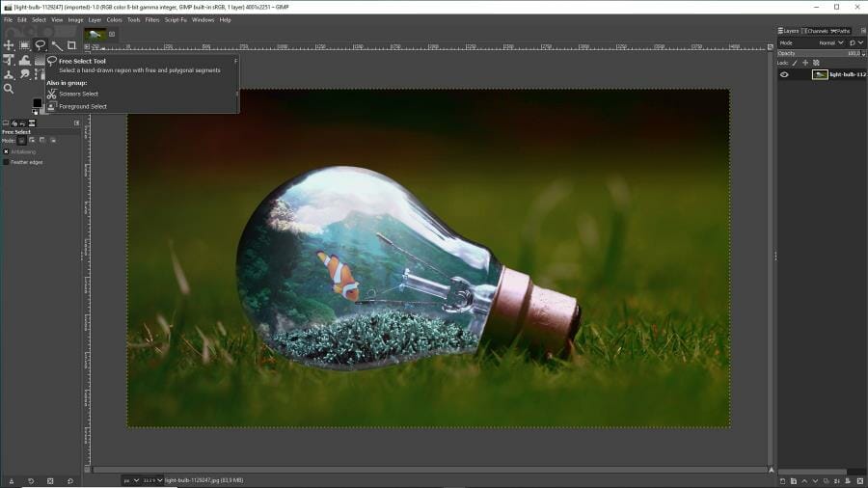Open the Tool Options tab
Viewport: 868px width, 488px height.
(6, 122)
